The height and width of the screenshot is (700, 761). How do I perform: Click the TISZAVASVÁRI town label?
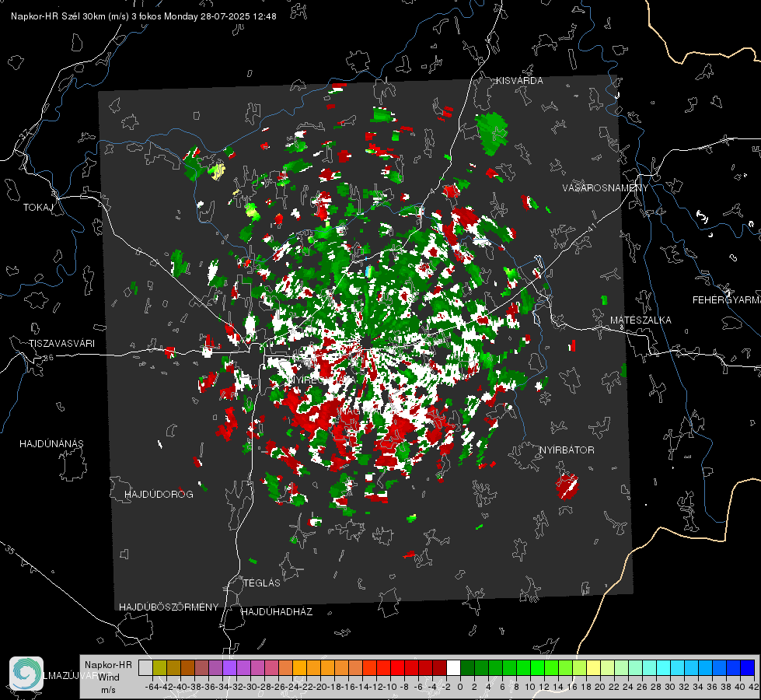(61, 344)
